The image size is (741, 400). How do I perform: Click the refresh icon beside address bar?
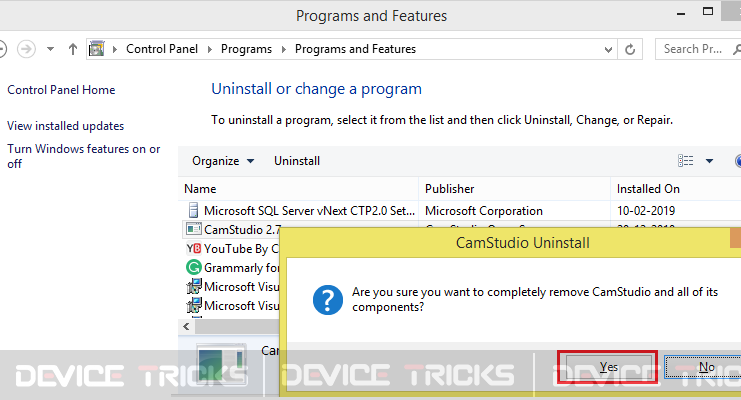(630, 49)
